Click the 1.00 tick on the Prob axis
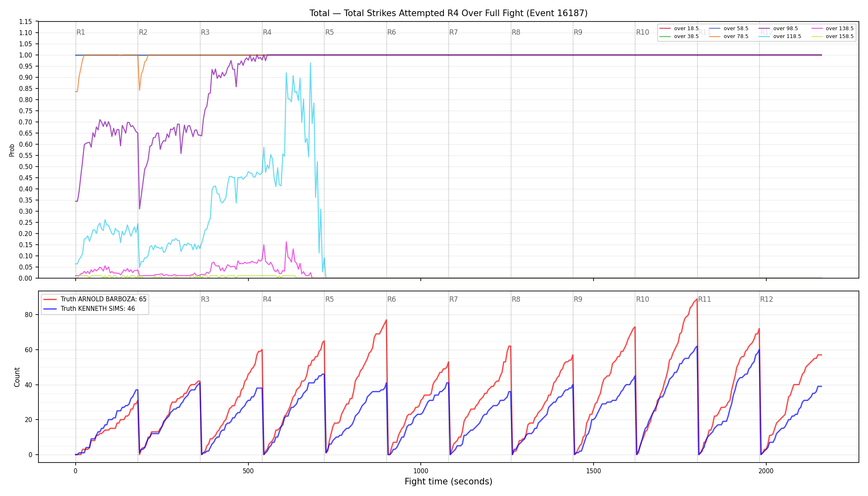The height and width of the screenshot is (496, 868). click(x=26, y=55)
